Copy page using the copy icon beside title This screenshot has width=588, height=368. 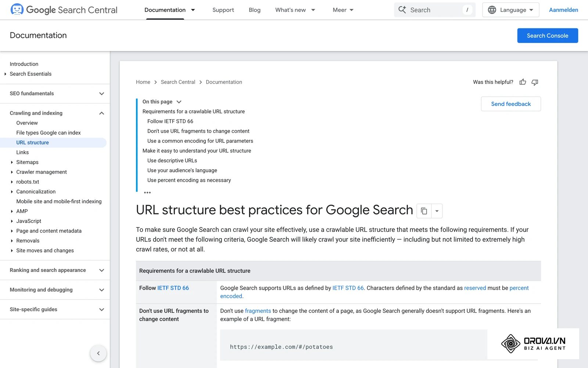point(424,211)
